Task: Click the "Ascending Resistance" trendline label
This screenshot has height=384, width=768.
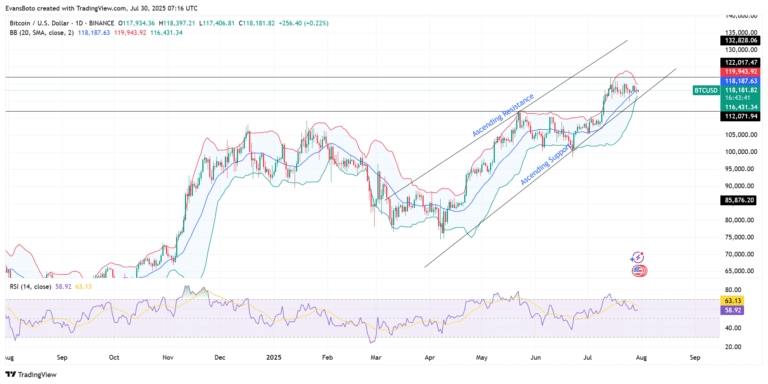Action: click(503, 115)
